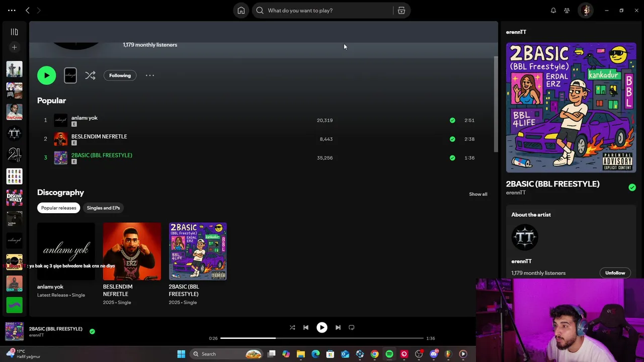Create a new playlist with plus icon
Screen dimensions: 644x362
click(14, 47)
